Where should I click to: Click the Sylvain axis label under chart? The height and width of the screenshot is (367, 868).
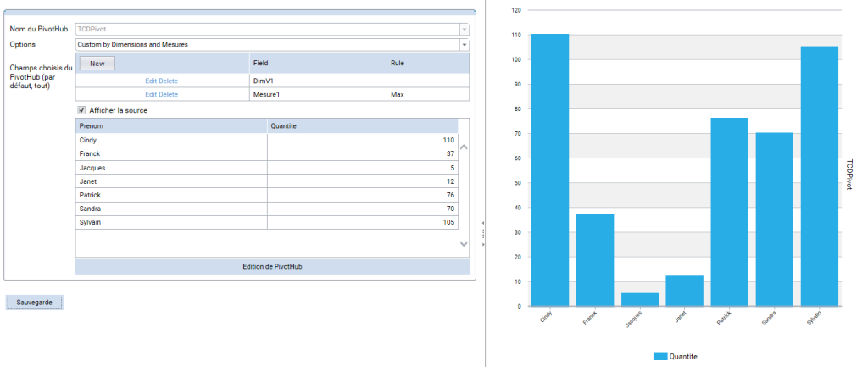(813, 319)
